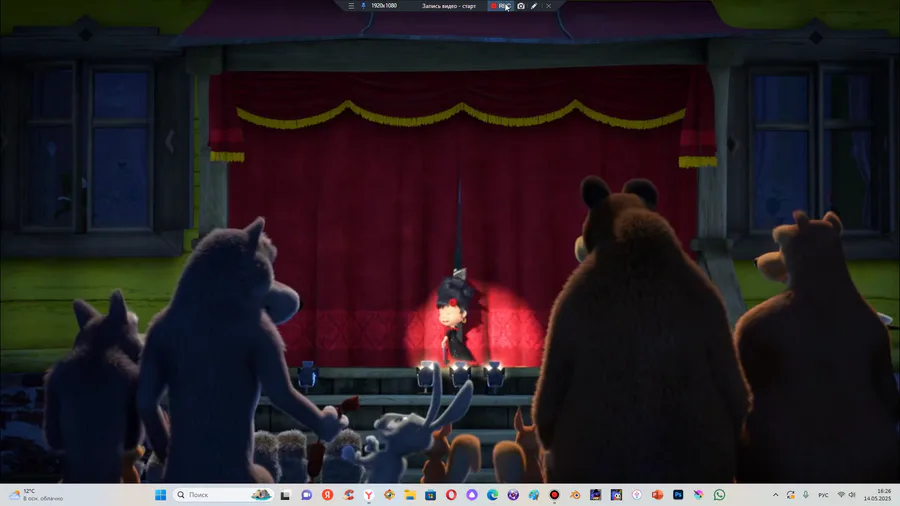
Task: Open Task View from taskbar
Action: 285,495
